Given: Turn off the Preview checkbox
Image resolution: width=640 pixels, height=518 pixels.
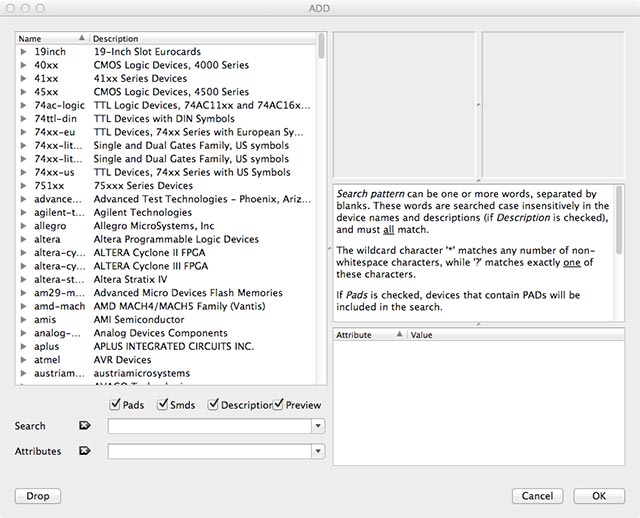Looking at the screenshot, I should click(279, 405).
